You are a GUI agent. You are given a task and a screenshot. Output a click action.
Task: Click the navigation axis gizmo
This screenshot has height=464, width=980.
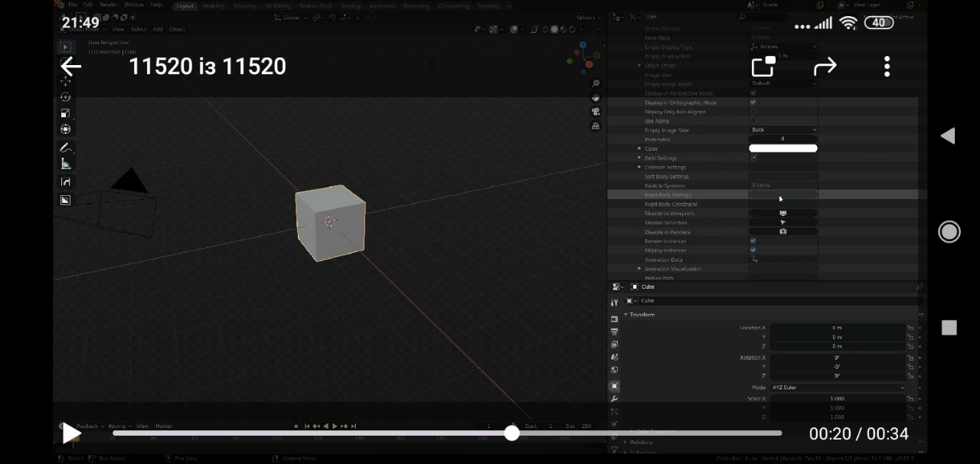(x=585, y=58)
